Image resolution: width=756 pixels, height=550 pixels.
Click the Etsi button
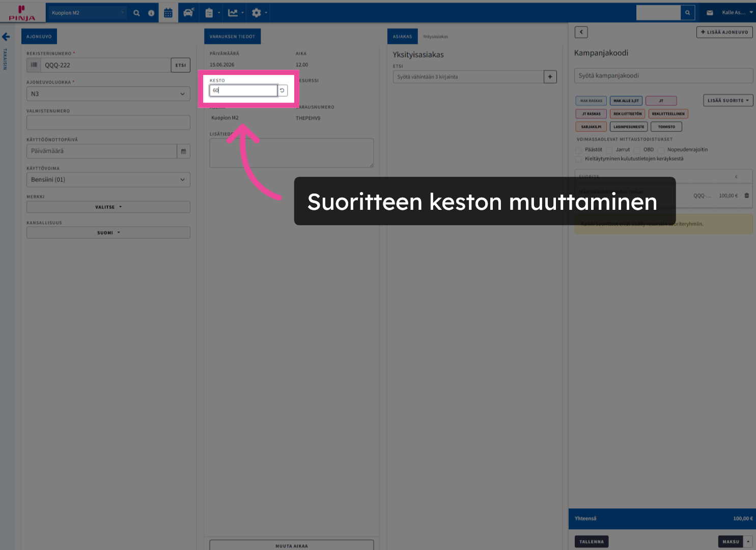[x=180, y=65]
